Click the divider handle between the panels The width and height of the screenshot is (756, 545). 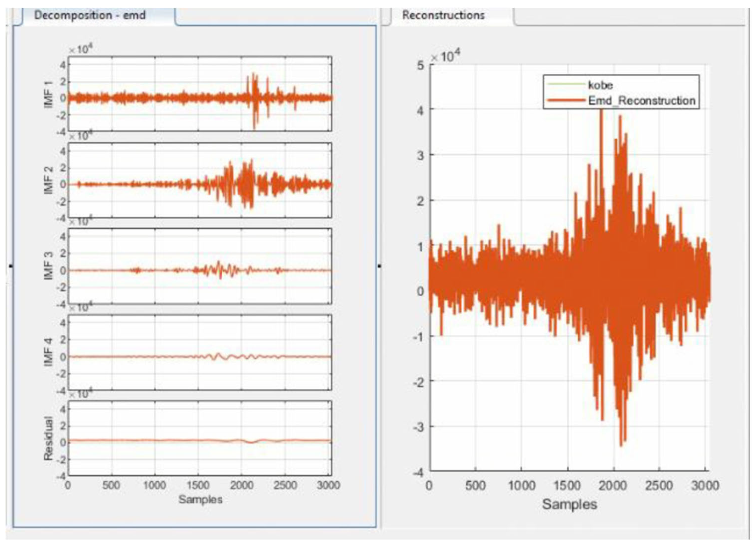(x=379, y=266)
